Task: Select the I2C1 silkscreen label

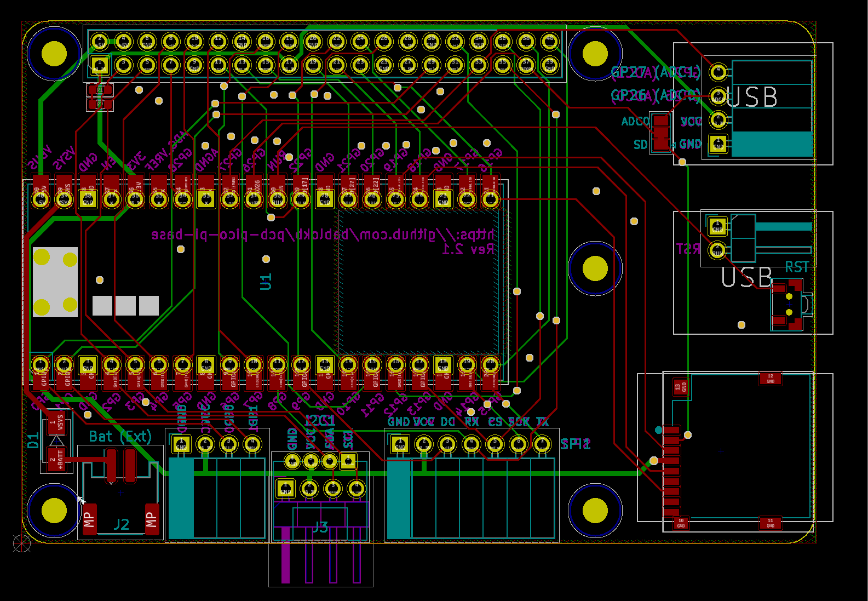Action: 320,421
